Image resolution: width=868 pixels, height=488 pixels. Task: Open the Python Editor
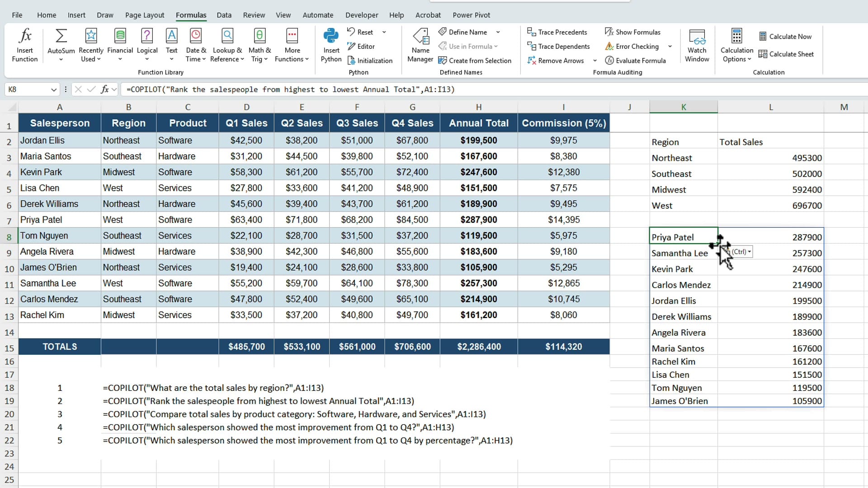click(x=361, y=46)
